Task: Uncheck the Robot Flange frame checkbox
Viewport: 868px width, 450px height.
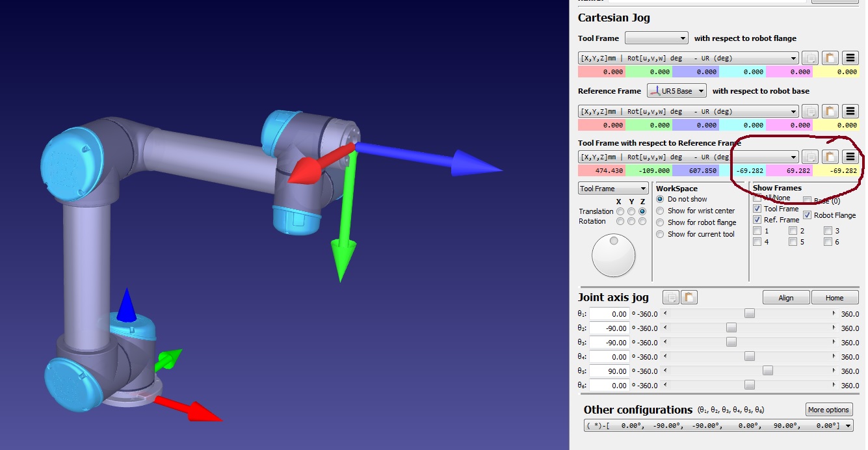Action: click(x=808, y=215)
